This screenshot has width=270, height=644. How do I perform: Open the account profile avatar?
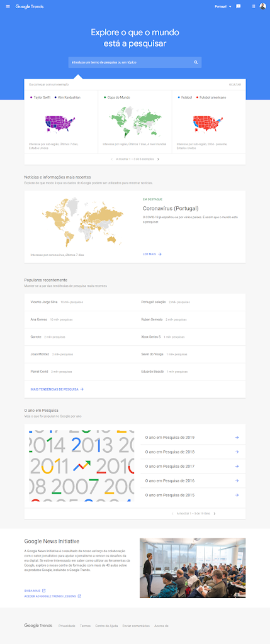pyautogui.click(x=262, y=6)
